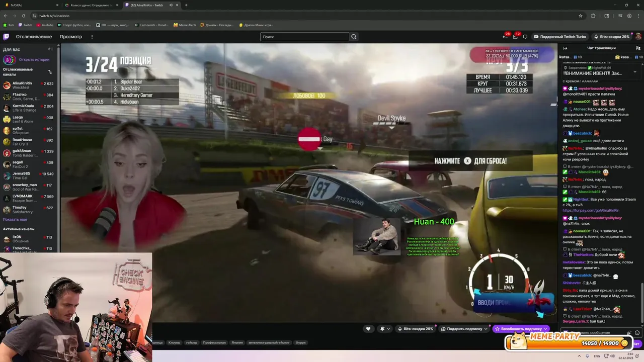Open the Просмотр tab

(x=71, y=37)
